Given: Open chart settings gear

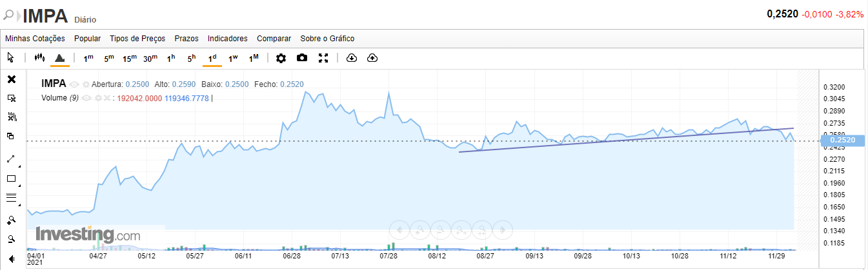Looking at the screenshot, I should (x=281, y=58).
